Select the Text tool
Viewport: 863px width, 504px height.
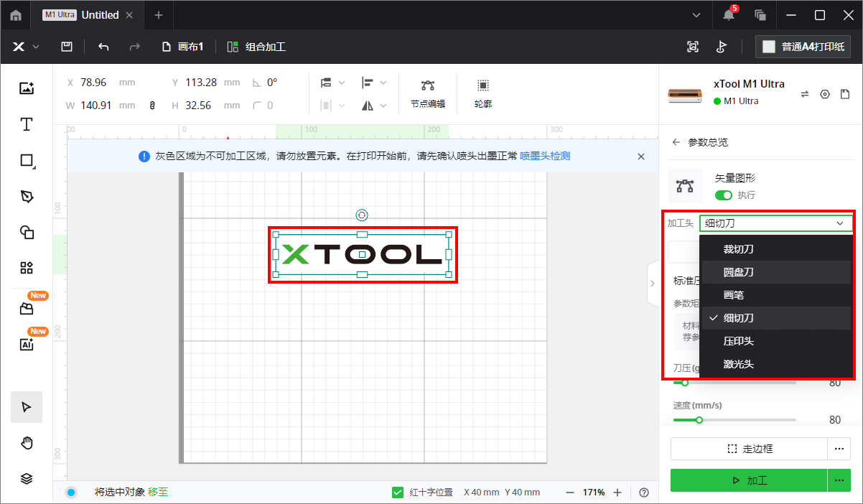pyautogui.click(x=27, y=124)
